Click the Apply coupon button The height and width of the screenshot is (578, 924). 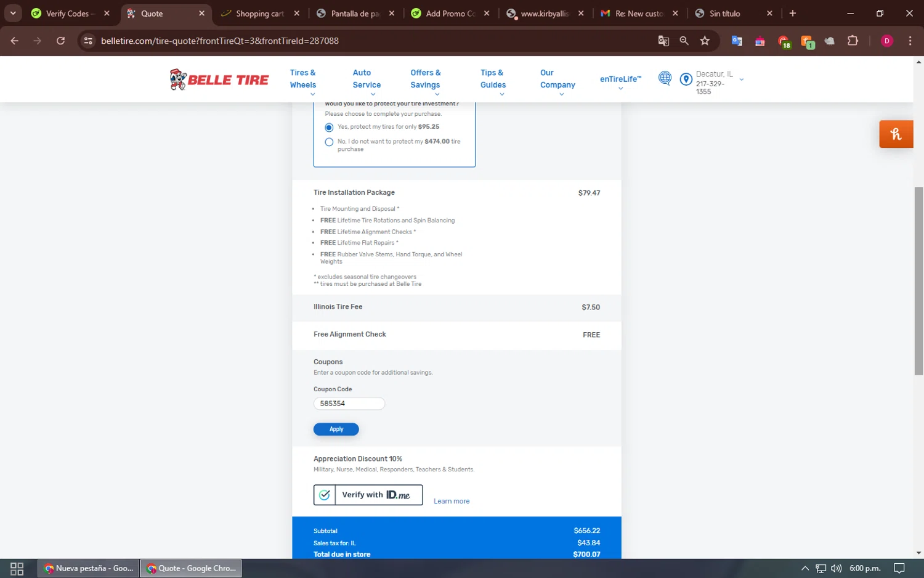coord(336,429)
